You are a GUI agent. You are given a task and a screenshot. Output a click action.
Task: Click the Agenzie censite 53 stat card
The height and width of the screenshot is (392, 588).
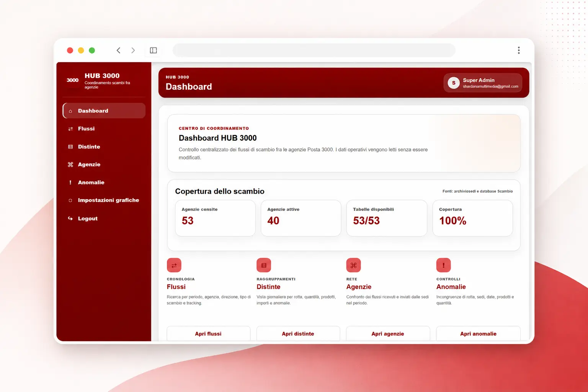point(215,218)
